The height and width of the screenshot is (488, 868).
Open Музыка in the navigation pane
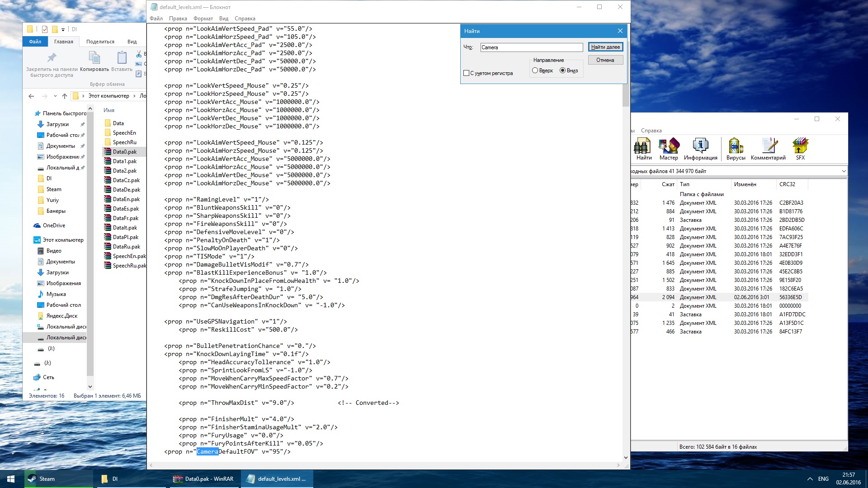[56, 294]
